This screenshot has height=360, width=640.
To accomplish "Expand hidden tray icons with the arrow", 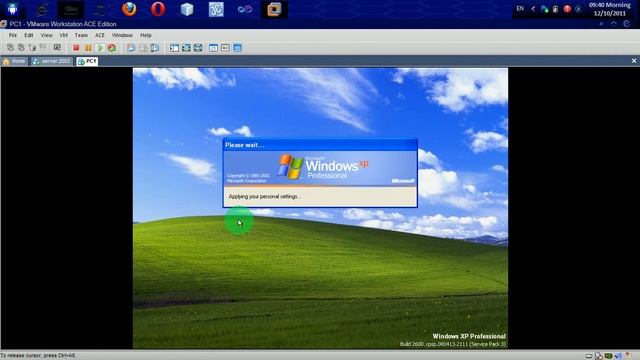I will (x=533, y=9).
